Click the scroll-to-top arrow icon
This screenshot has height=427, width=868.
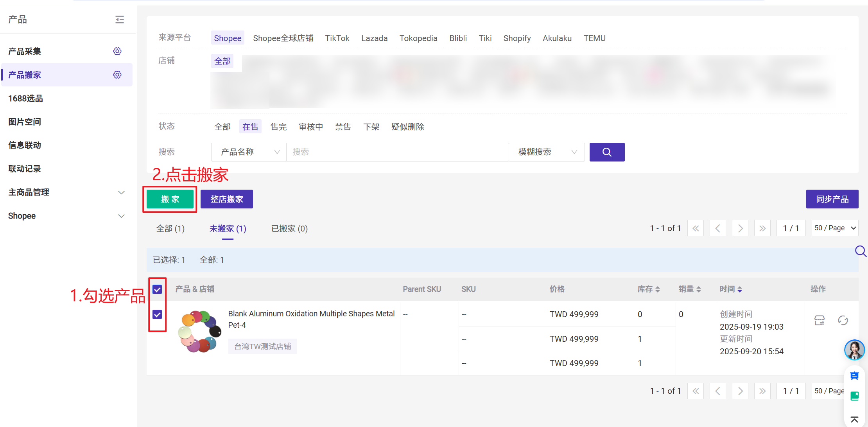[x=854, y=420]
